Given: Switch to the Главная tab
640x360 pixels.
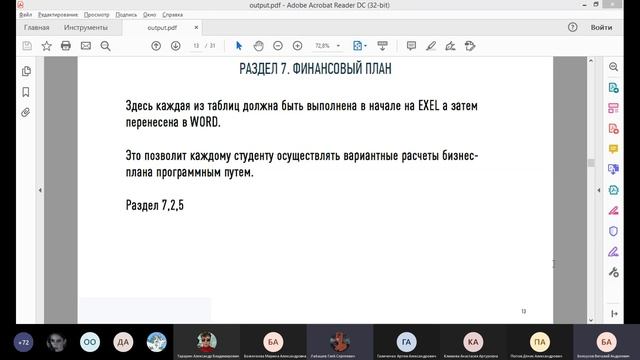Looking at the screenshot, I should pyautogui.click(x=36, y=27).
